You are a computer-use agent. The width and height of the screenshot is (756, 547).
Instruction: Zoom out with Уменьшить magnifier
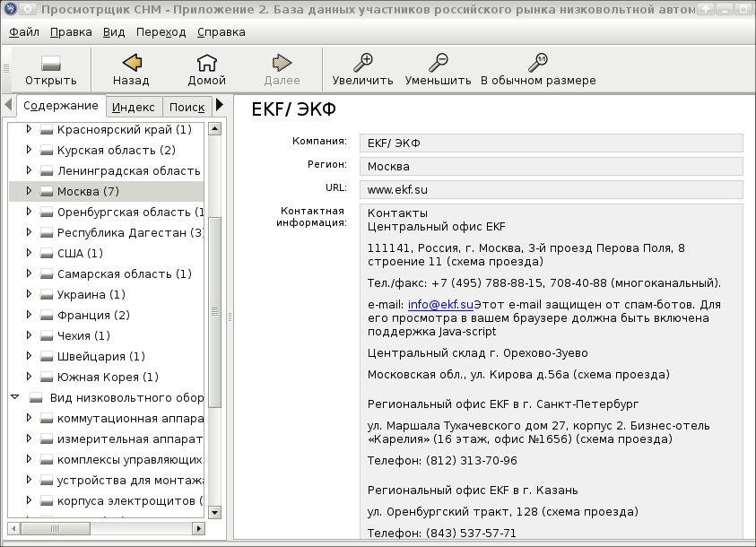[438, 63]
